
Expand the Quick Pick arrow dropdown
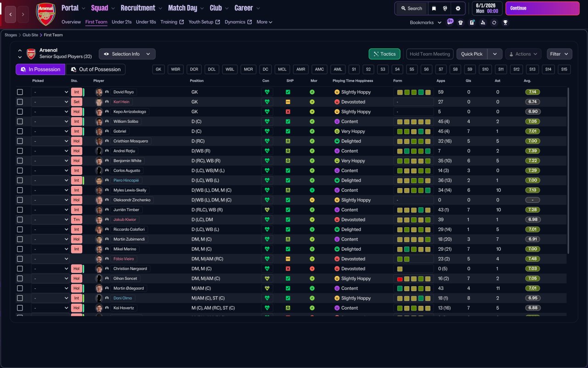tap(495, 54)
